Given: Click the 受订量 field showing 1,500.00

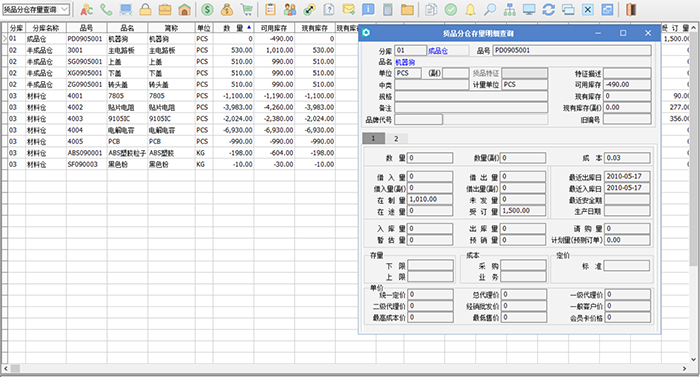Looking at the screenshot, I should tap(523, 211).
